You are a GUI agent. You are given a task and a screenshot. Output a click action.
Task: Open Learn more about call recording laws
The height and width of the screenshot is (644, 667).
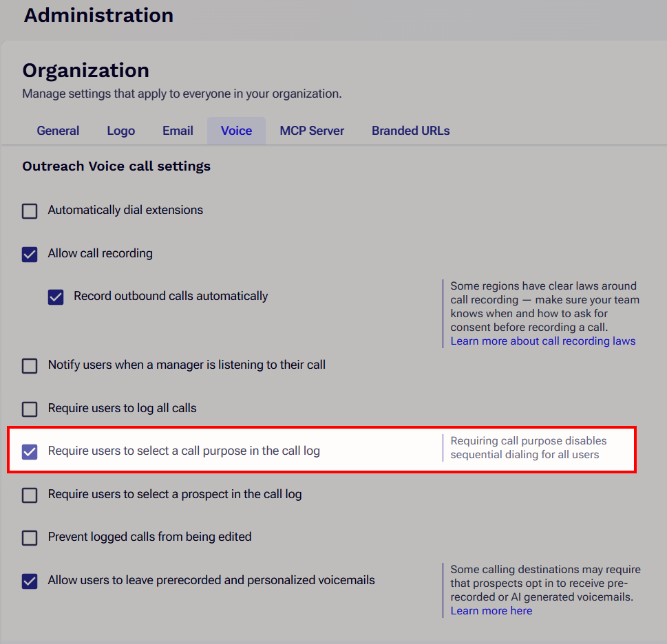543,341
